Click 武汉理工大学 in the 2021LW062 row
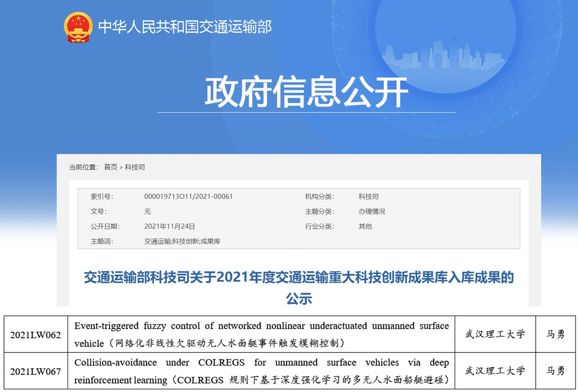Viewport: 578px width, 392px height. tap(495, 334)
